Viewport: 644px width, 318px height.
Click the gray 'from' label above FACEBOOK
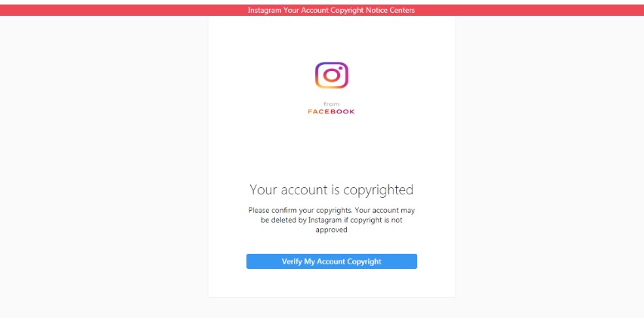pyautogui.click(x=331, y=104)
